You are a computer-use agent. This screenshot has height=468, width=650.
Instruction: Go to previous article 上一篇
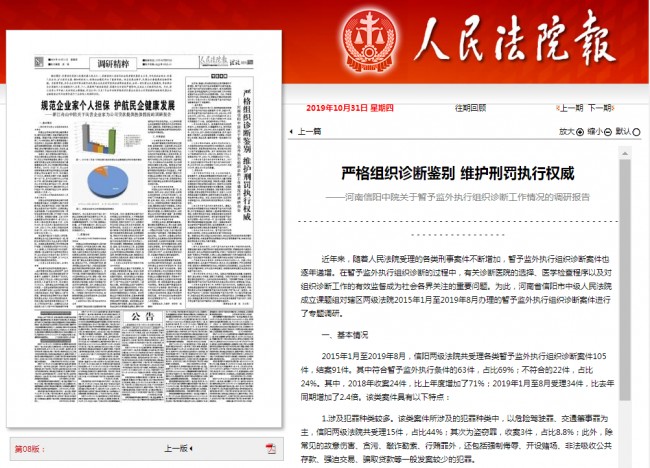point(309,132)
